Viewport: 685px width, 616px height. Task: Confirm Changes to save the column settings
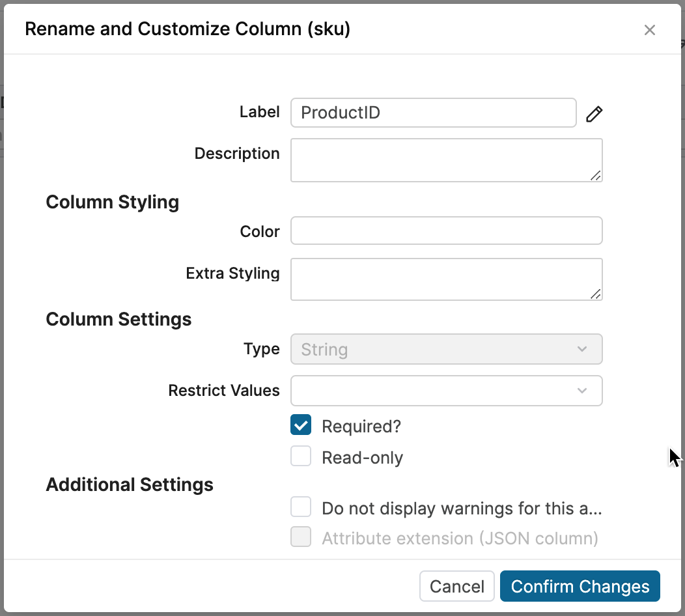(x=580, y=585)
